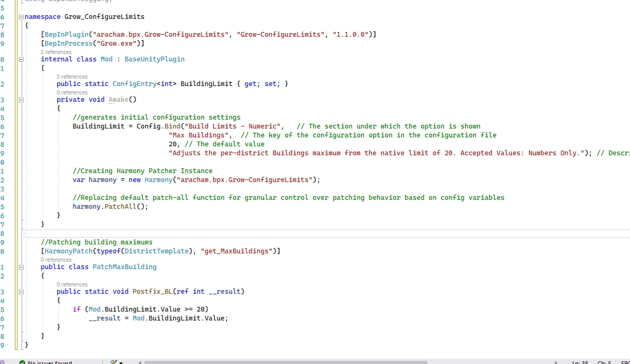The width and height of the screenshot is (630, 364).
Task: Click 'new Harmony' constructor call
Action: click(151, 180)
